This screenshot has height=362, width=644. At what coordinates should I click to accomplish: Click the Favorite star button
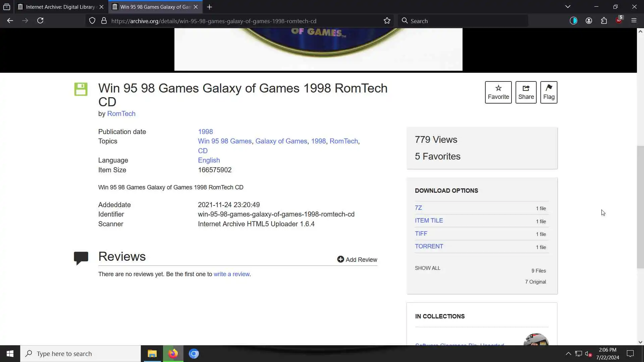(x=498, y=92)
